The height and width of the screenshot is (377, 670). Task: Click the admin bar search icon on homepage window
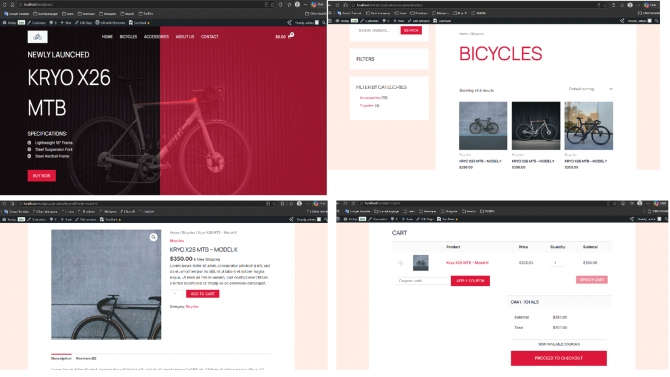(323, 23)
